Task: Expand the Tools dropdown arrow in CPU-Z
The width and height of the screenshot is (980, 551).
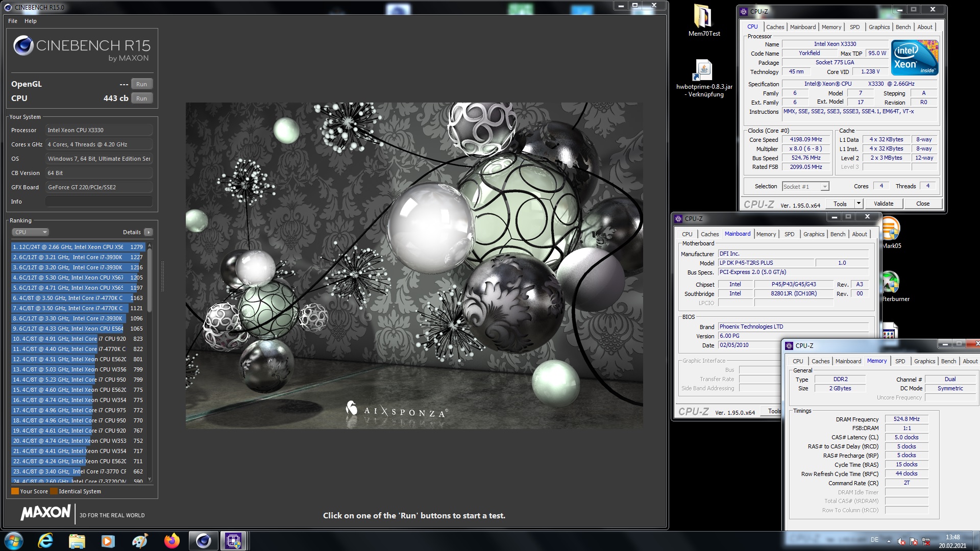Action: [859, 204]
